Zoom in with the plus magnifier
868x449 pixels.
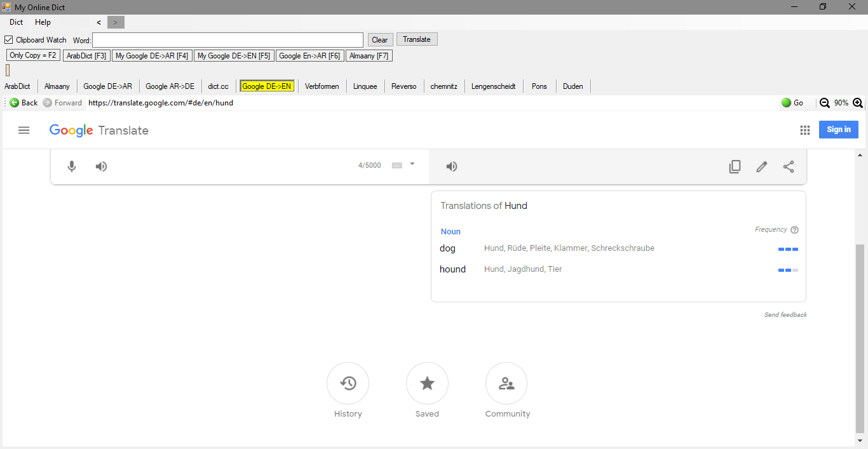tap(857, 103)
